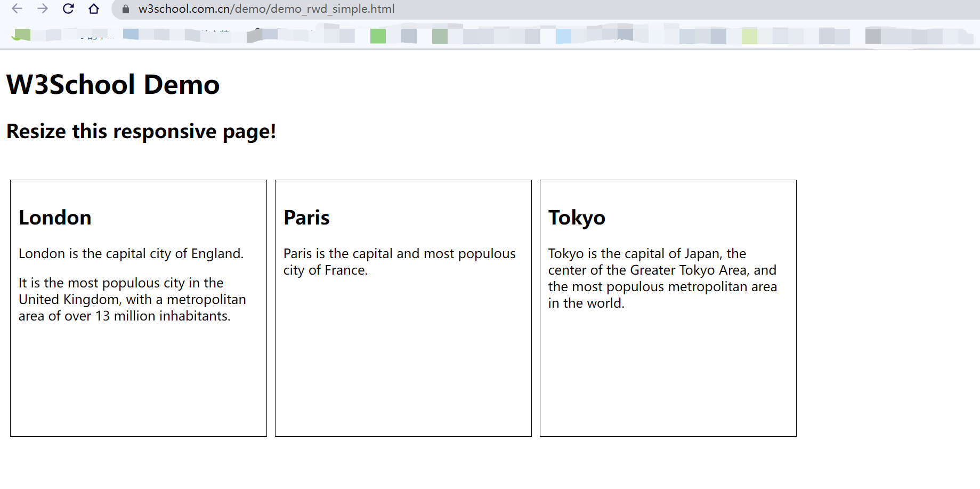Select the W3School Demo heading
Viewport: 980px width, 489px height.
[113, 84]
